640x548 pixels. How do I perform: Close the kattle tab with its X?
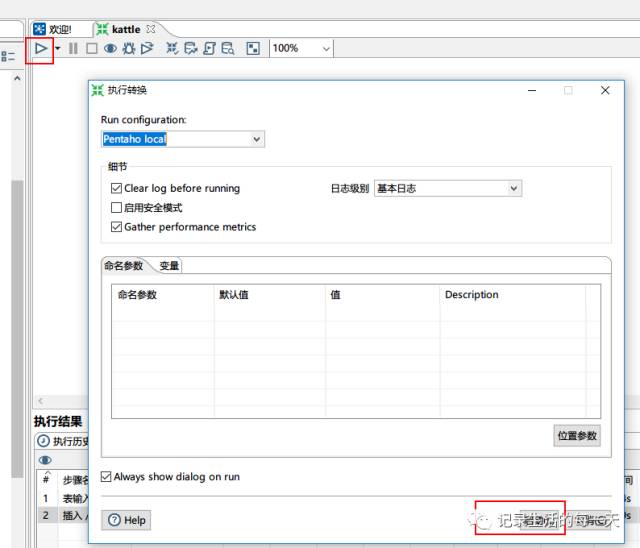point(151,29)
